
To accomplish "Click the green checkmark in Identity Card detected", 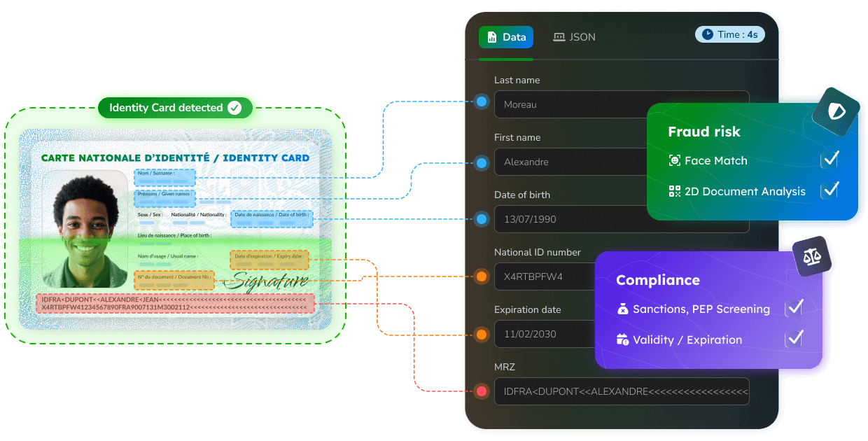I will (234, 108).
